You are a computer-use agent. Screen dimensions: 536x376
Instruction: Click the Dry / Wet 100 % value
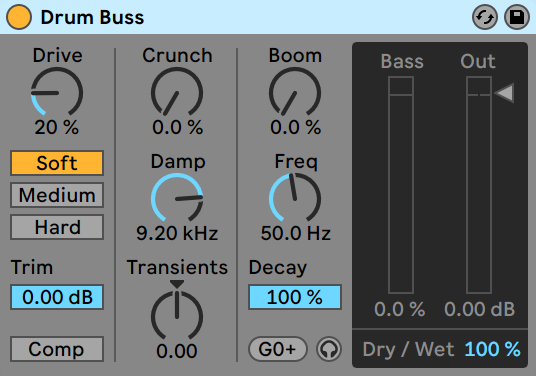(492, 349)
